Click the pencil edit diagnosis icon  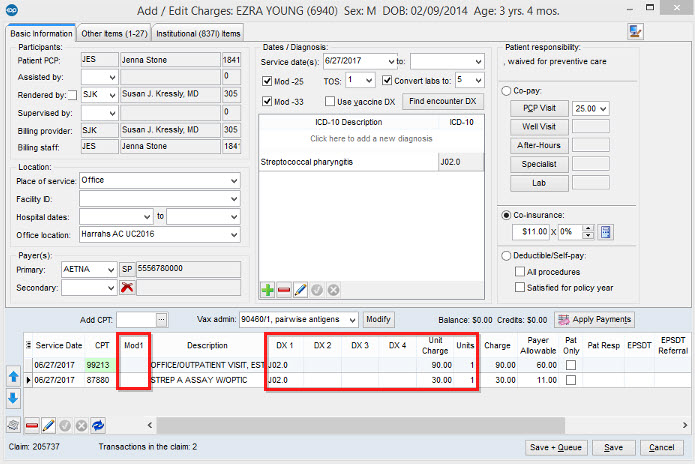[300, 290]
